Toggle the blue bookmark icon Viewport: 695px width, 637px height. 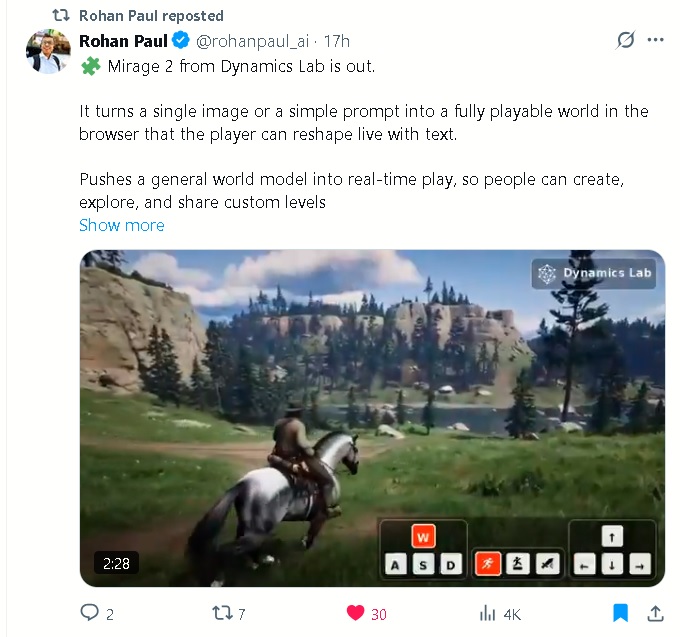pos(620,613)
